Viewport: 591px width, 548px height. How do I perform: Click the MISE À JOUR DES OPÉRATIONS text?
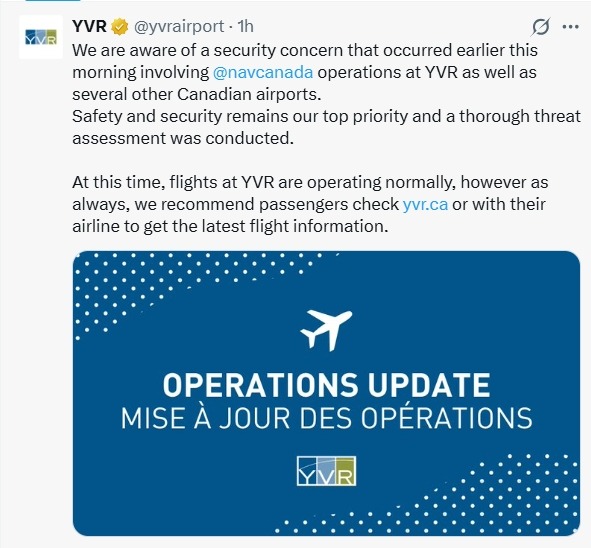point(326,418)
